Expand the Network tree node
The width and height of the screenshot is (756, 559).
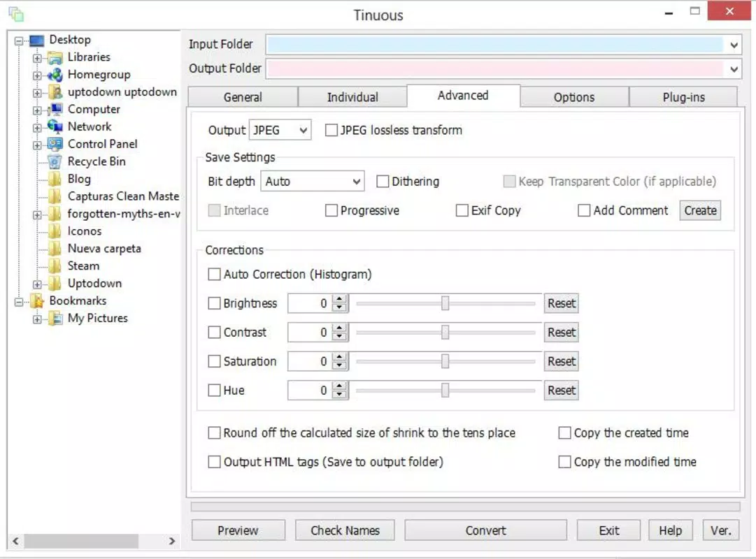(37, 128)
